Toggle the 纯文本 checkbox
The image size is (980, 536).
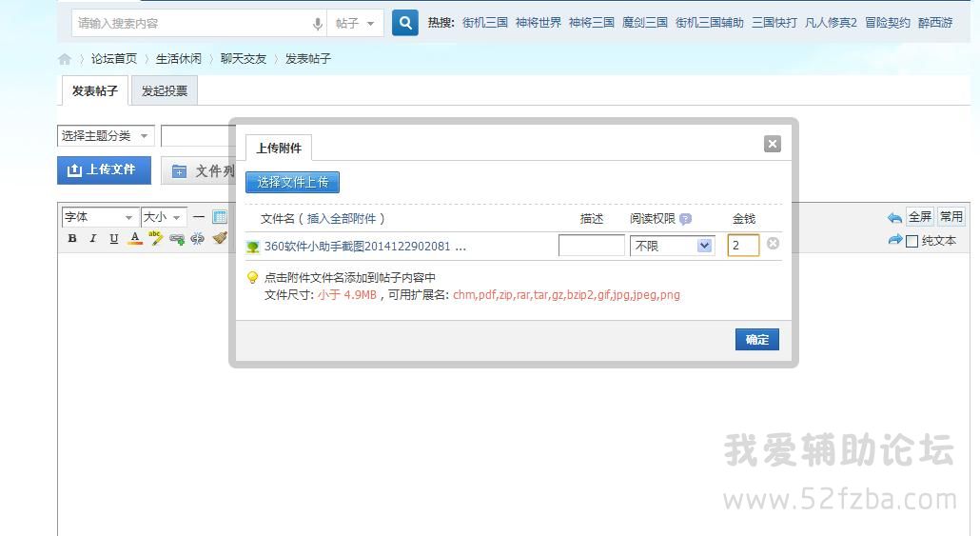[x=911, y=241]
